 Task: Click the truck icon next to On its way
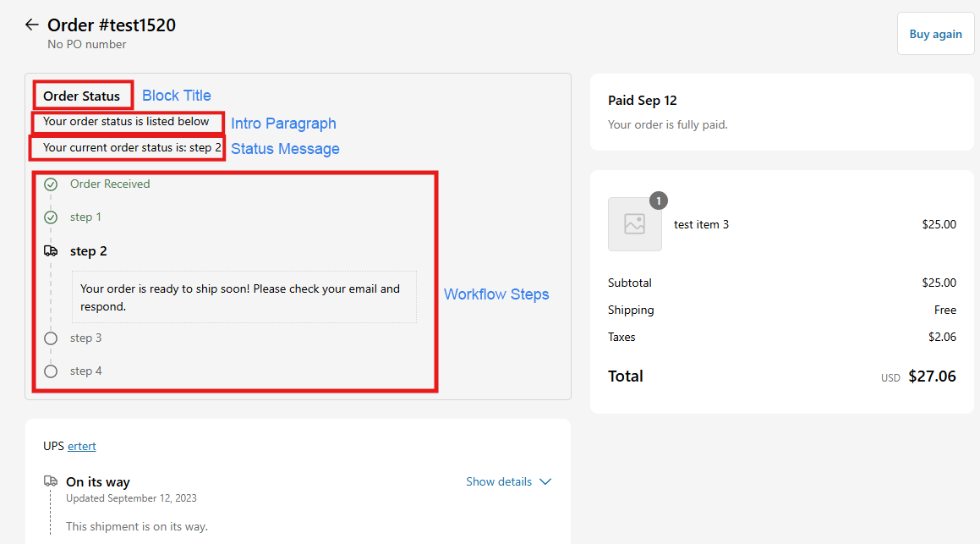(51, 481)
